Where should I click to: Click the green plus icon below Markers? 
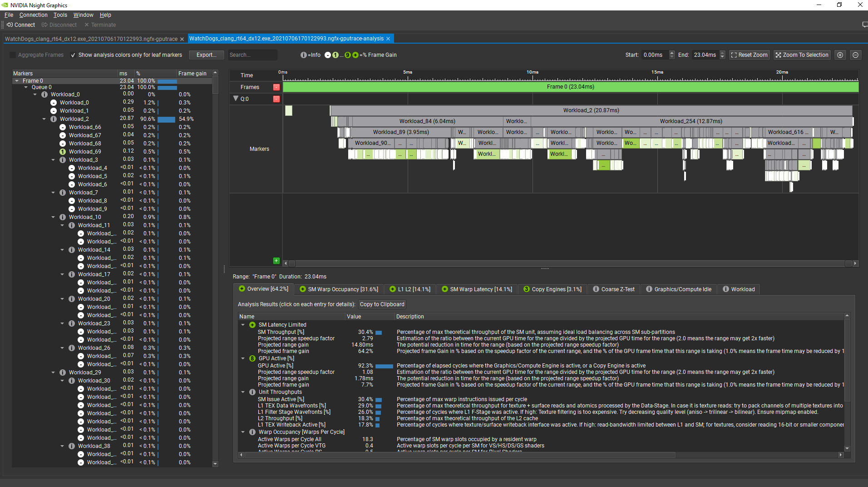(x=276, y=261)
